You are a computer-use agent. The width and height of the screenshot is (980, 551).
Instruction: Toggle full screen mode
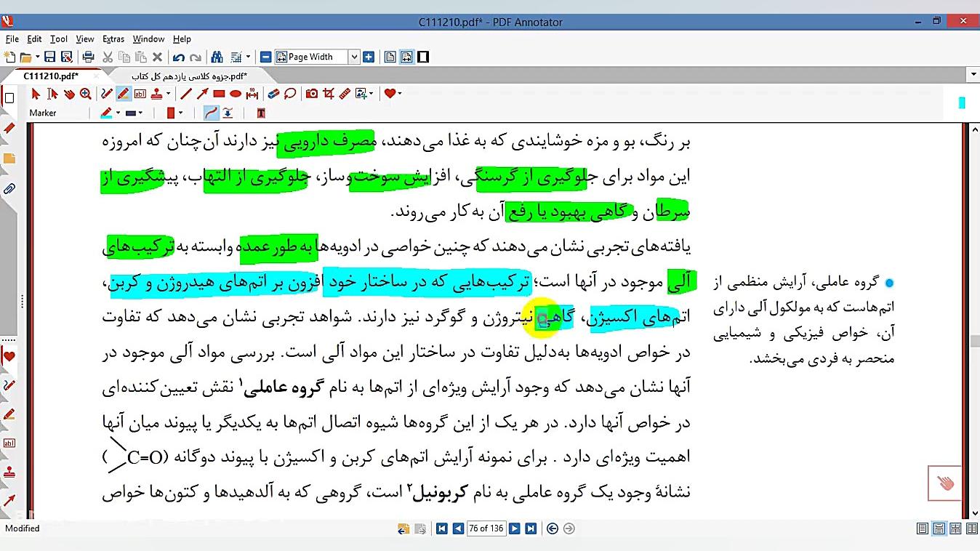tap(423, 57)
